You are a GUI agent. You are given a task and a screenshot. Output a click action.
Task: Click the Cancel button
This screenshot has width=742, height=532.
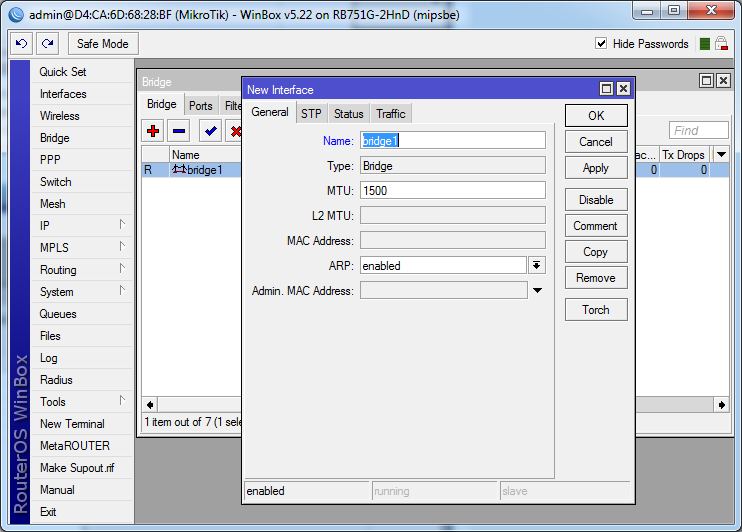[596, 142]
